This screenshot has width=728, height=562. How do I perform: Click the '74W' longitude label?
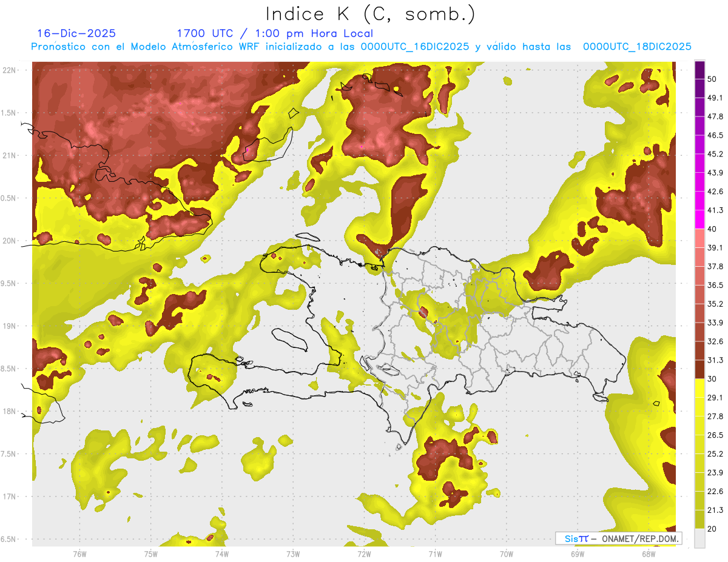221,553
